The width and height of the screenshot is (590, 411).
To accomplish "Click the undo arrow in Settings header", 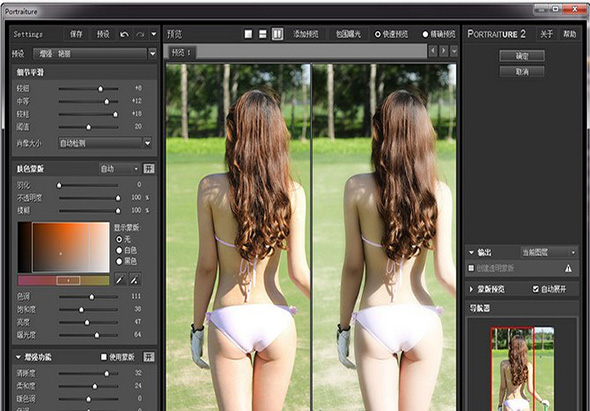I will click(x=125, y=34).
